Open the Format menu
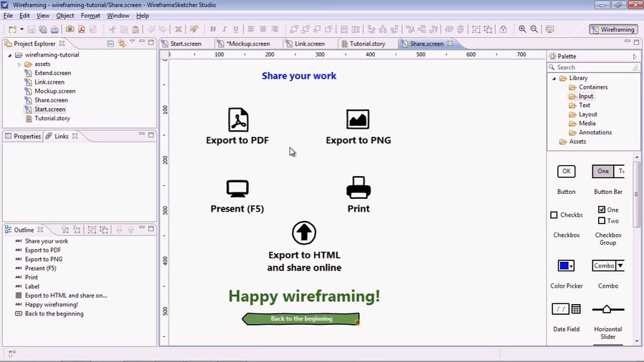Screen dimensions: 644x362 click(x=90, y=16)
